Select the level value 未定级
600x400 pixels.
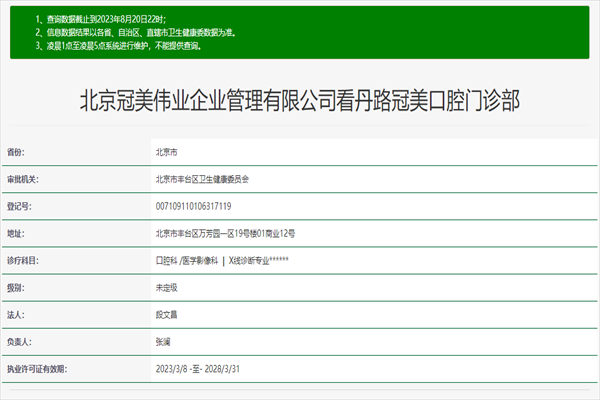(x=166, y=288)
